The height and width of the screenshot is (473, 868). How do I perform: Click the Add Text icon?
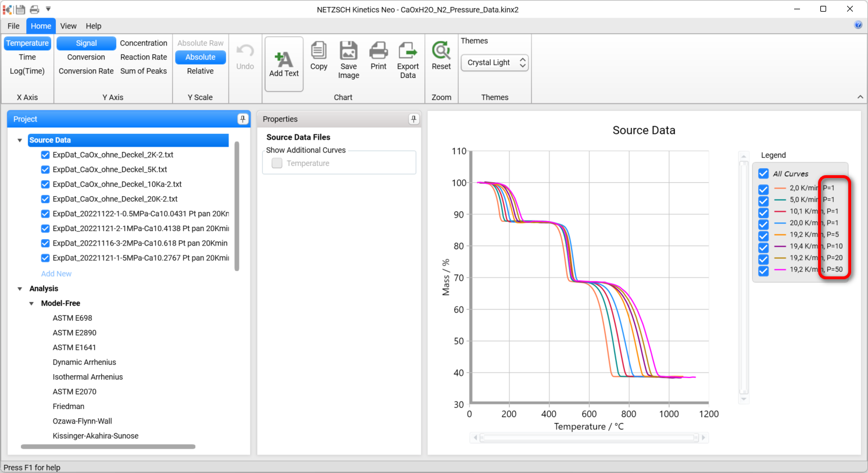click(x=284, y=60)
